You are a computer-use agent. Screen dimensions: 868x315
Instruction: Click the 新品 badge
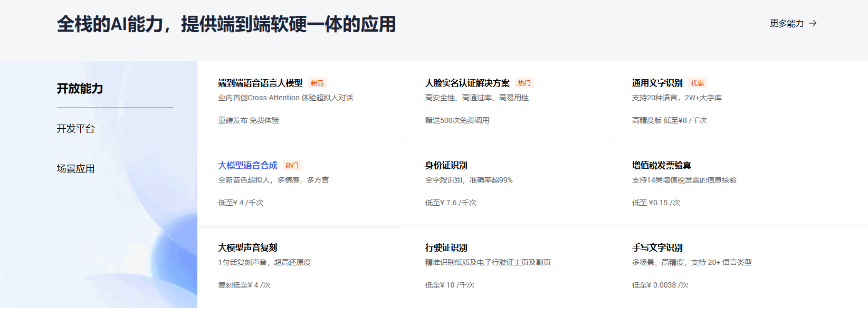pyautogui.click(x=317, y=83)
